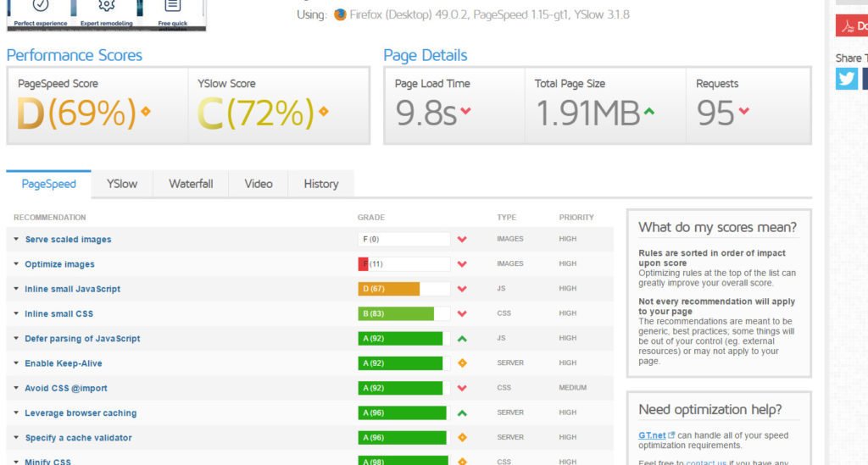Click the PDF download icon button
This screenshot has width=868, height=465.
(x=851, y=26)
